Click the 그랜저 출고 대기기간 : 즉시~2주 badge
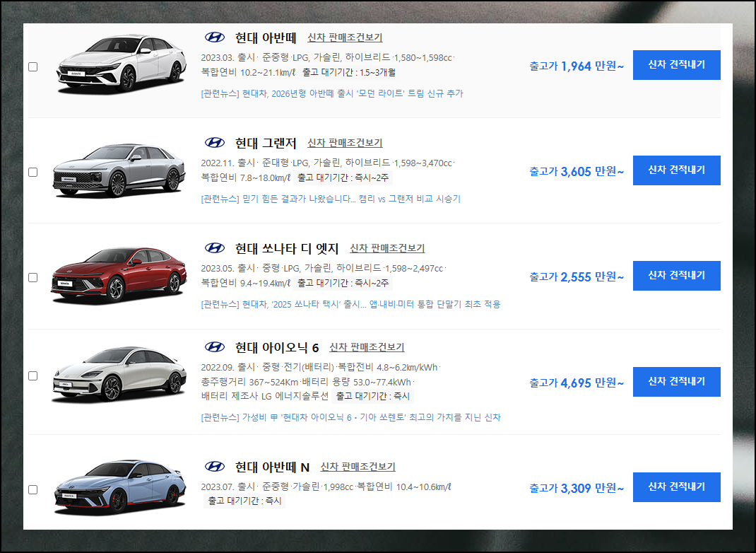The width and height of the screenshot is (756, 553). coord(343,177)
